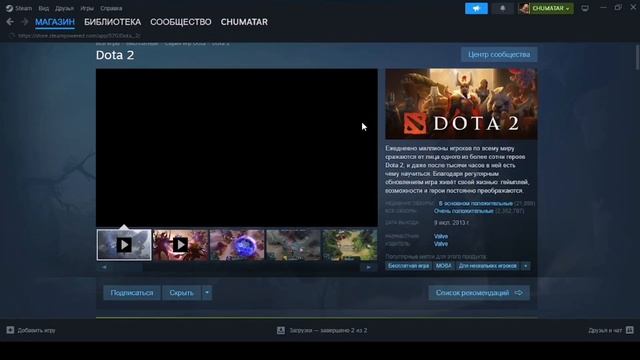Click the Скрыть button
Viewport: 640px width, 360px height.
182,293
